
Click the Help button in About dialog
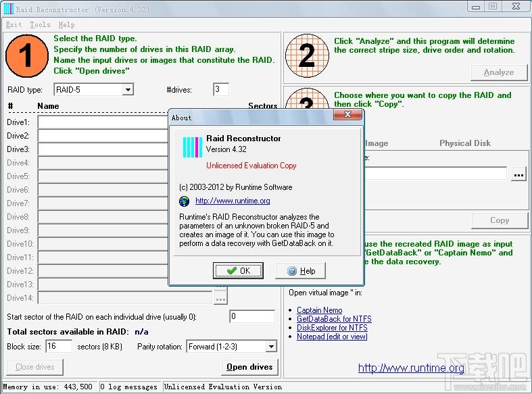point(301,271)
